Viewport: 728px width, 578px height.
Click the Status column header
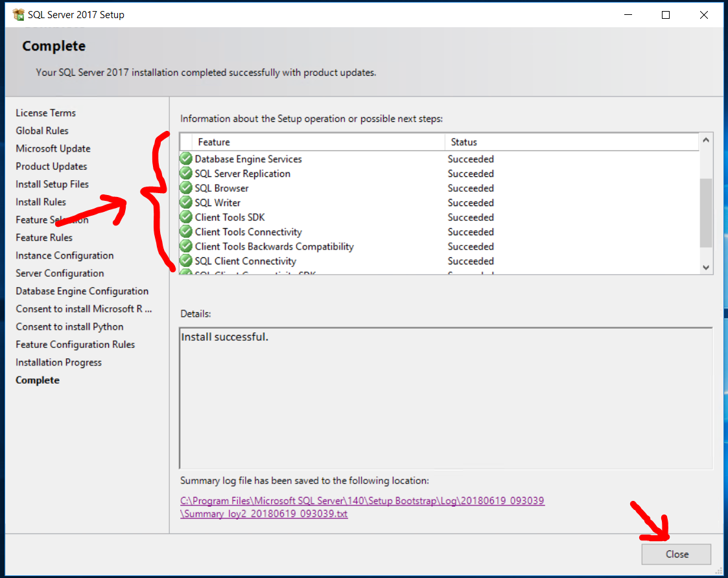pos(572,142)
